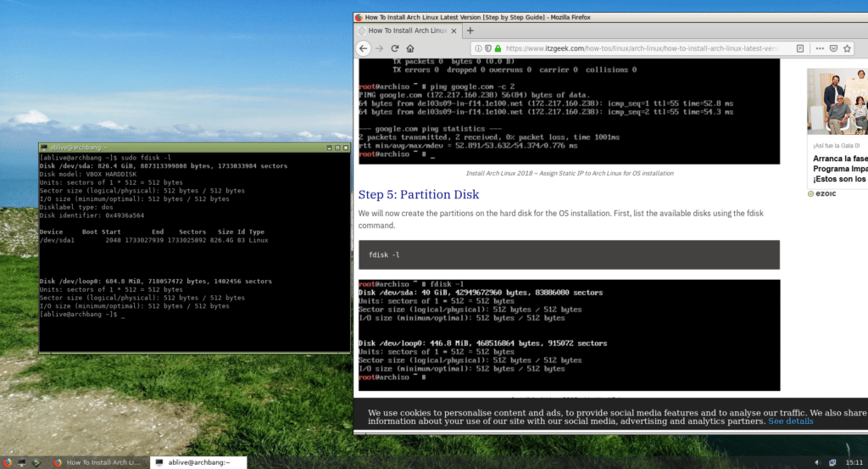The width and height of the screenshot is (868, 469).
Task: Open the Arranca la fase ad thumbnail
Action: pos(837,102)
